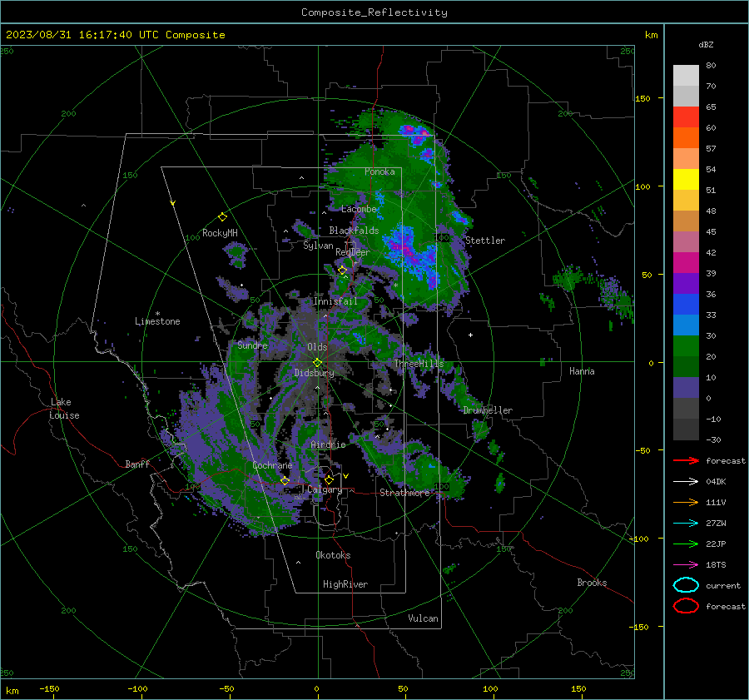
Task: Click the orange 57-60 dBZ legend swatch
Action: (x=686, y=137)
